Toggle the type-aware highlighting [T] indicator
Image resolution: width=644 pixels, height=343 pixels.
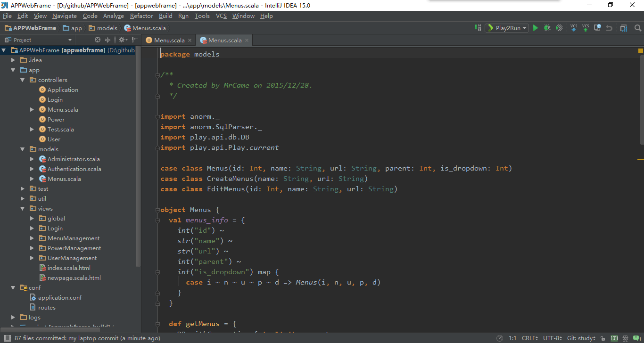click(x=614, y=338)
